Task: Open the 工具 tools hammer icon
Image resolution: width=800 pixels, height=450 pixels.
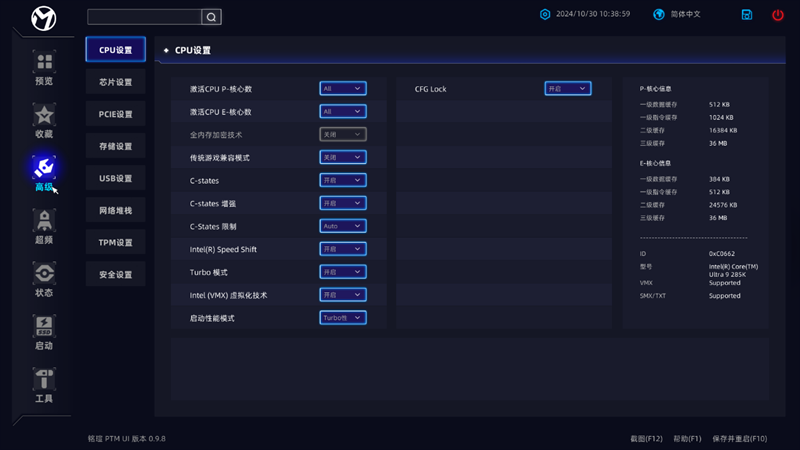Action: click(44, 385)
